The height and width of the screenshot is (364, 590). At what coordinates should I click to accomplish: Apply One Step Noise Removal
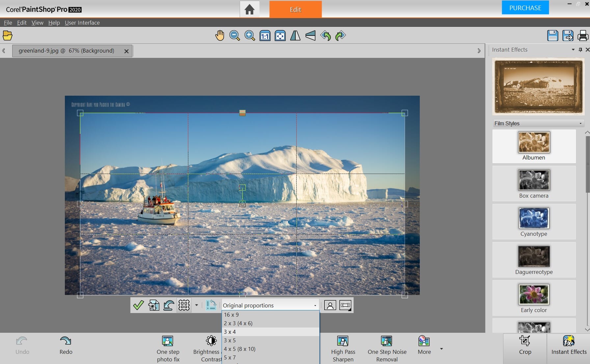pos(387,349)
